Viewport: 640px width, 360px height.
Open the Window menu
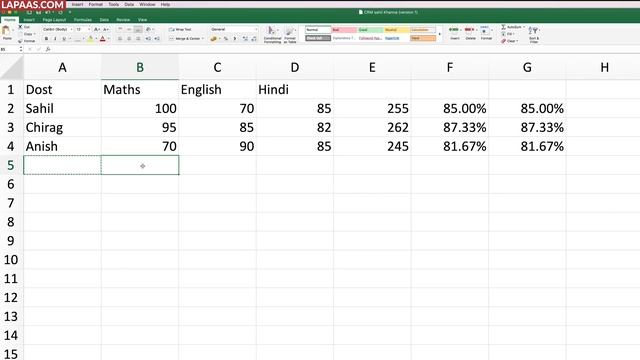click(147, 4)
